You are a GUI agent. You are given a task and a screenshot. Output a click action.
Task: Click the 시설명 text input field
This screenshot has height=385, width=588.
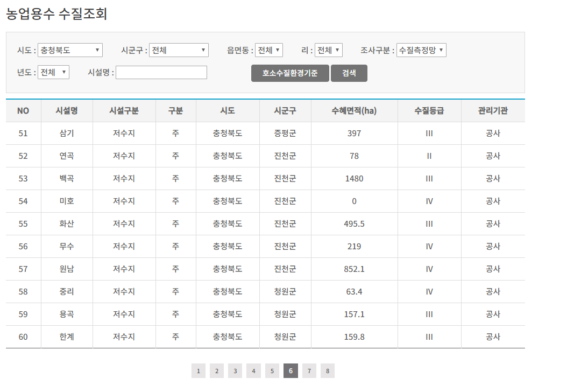pyautogui.click(x=161, y=72)
